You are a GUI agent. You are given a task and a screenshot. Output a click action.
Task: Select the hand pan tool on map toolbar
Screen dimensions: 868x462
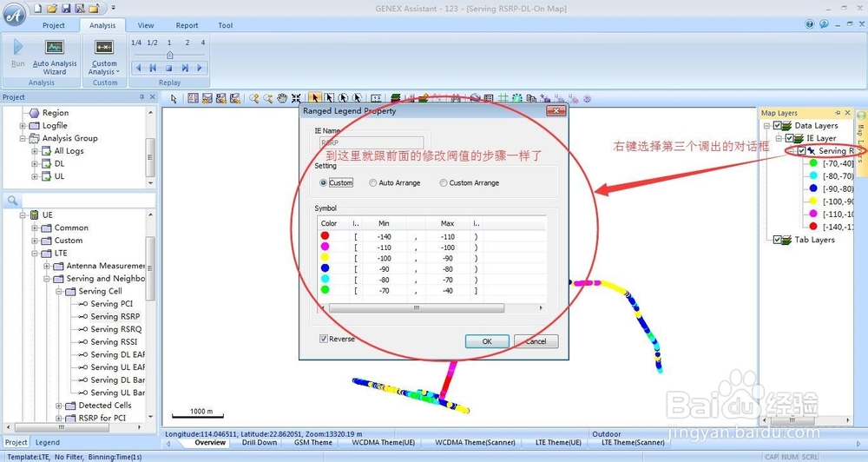[282, 98]
